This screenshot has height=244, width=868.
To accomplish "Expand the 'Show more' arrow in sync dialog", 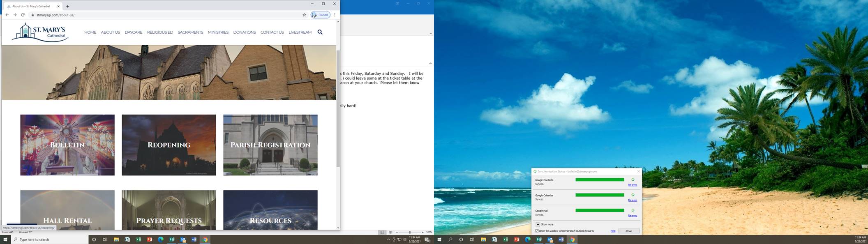I will point(538,224).
